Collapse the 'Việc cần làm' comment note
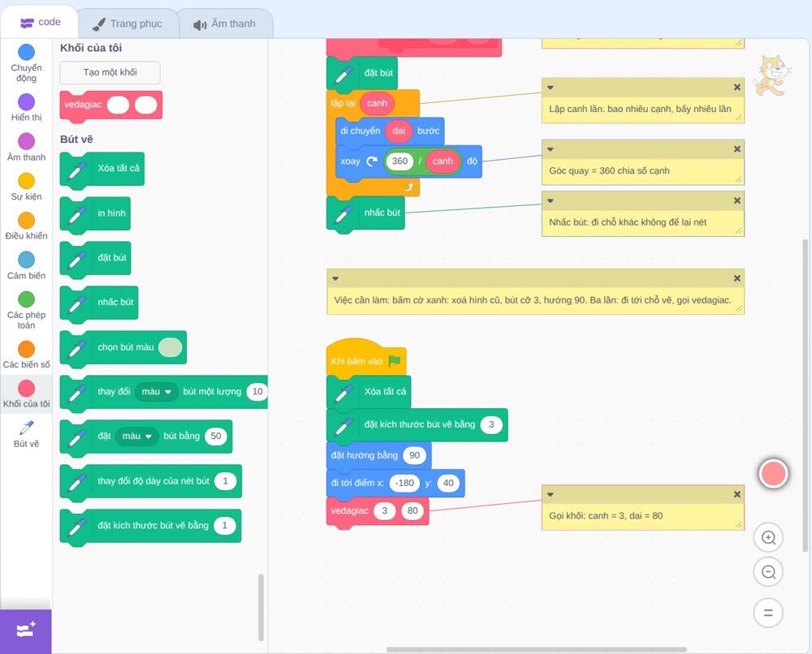 click(x=335, y=278)
